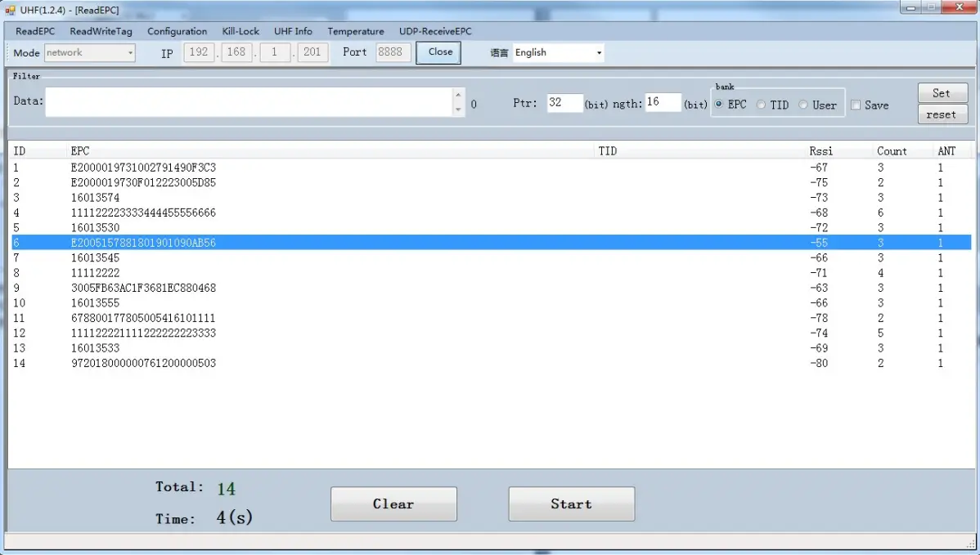The width and height of the screenshot is (980, 555).
Task: Open the Temperature menu
Action: pyautogui.click(x=356, y=31)
